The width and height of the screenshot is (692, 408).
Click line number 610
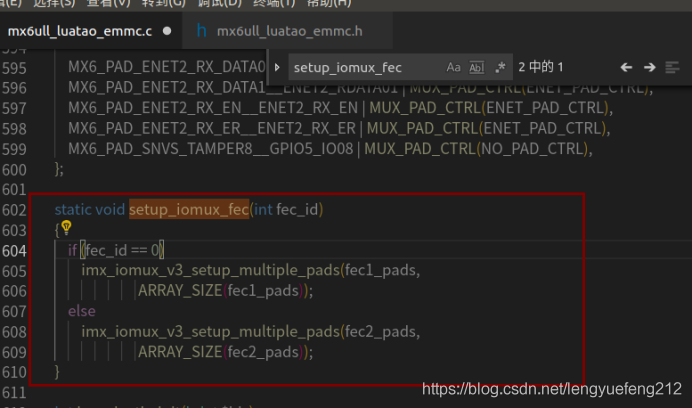[x=15, y=373]
